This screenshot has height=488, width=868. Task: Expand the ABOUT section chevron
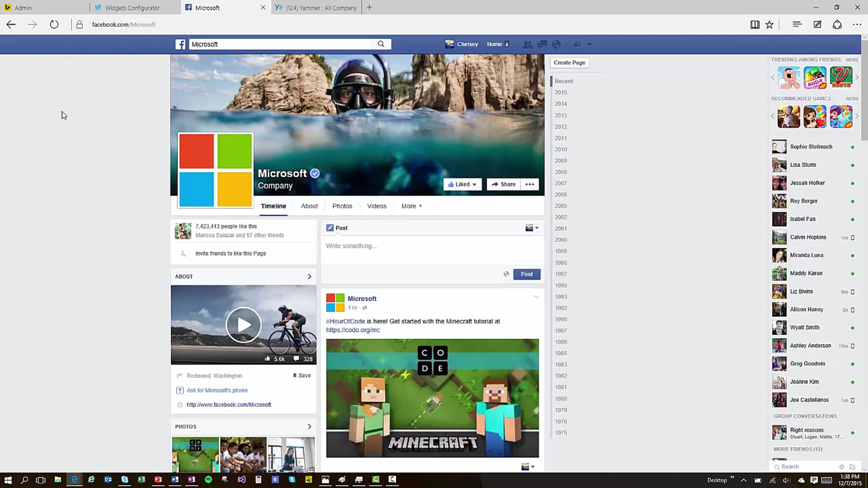(309, 277)
